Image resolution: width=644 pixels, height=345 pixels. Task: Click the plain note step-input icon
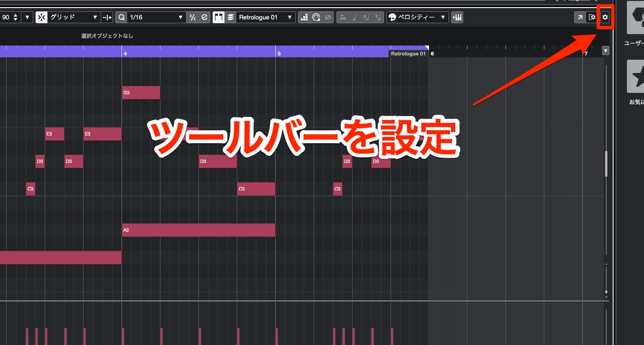(x=354, y=18)
